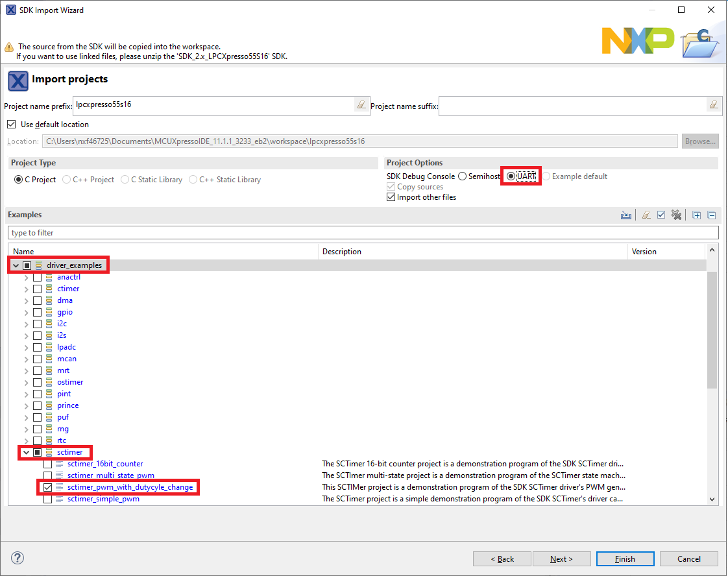728x576 pixels.
Task: Click eraser icon beside project name suffix
Action: [x=713, y=105]
